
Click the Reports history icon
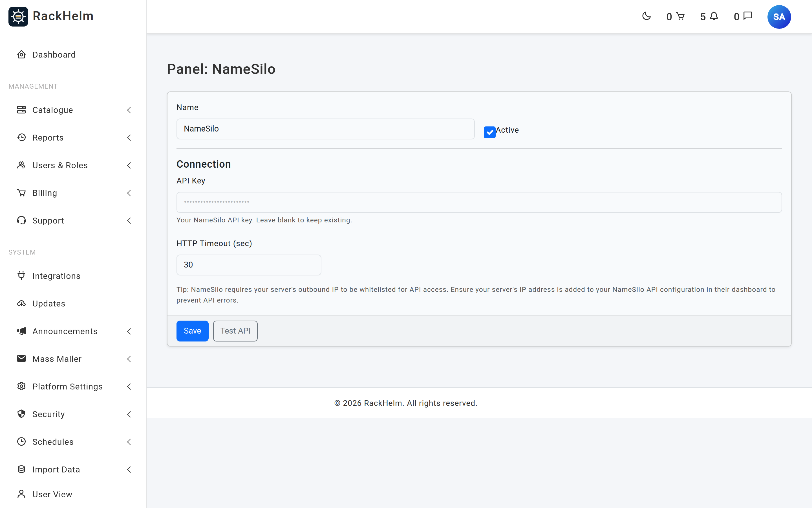[21, 137]
